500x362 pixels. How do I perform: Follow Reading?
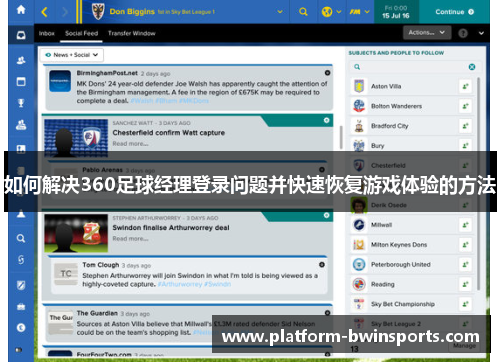(x=465, y=284)
